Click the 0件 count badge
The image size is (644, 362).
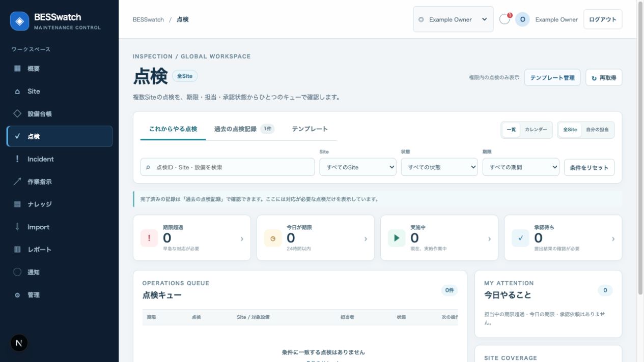pyautogui.click(x=450, y=290)
